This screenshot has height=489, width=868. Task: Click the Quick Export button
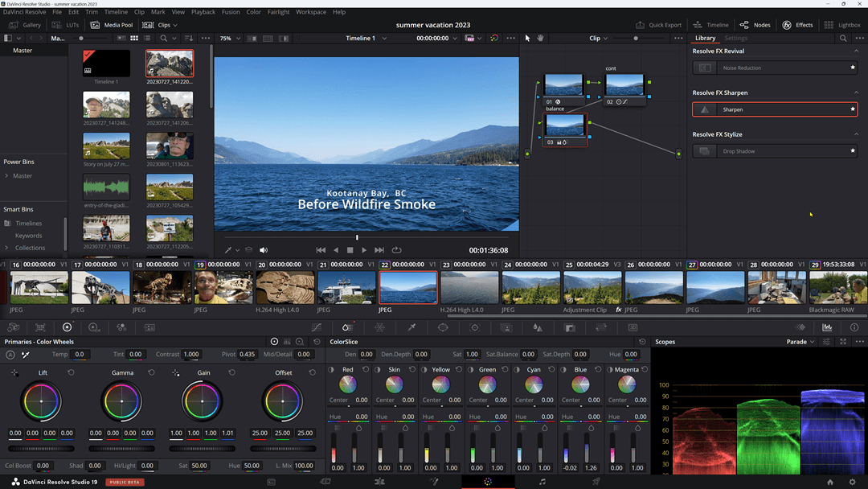(x=664, y=24)
